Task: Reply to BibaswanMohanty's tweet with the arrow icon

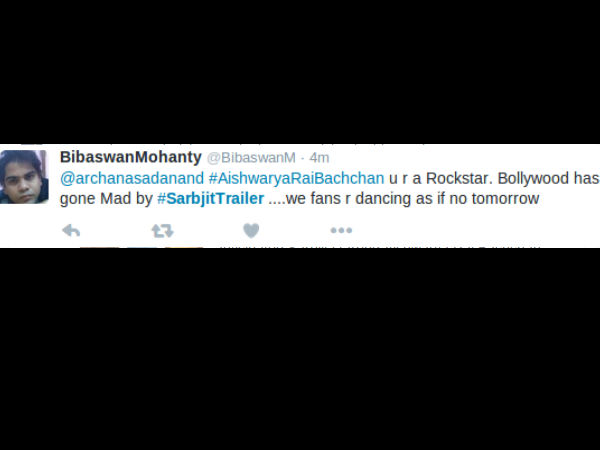Action: click(71, 231)
